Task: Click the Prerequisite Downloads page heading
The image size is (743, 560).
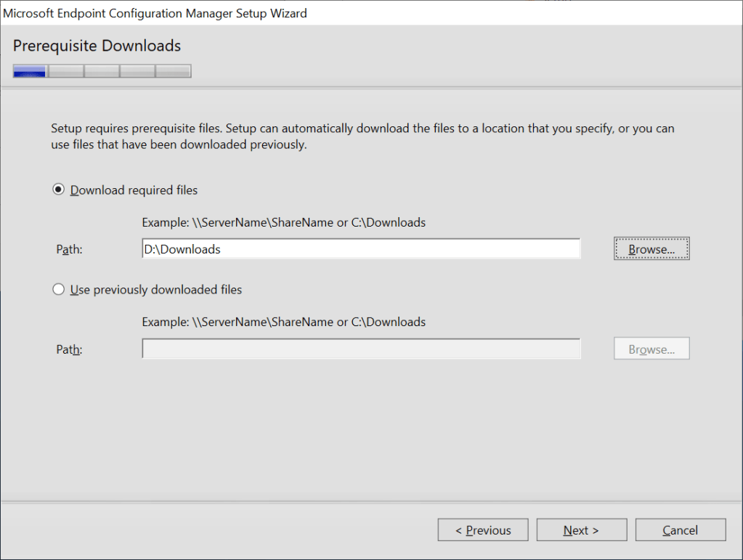Action: point(97,46)
